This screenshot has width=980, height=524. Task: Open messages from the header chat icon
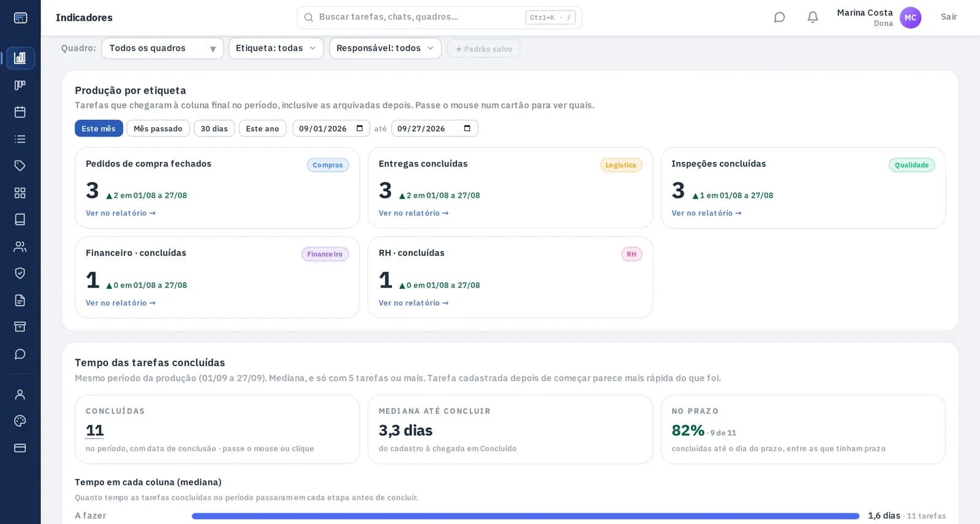pyautogui.click(x=779, y=17)
